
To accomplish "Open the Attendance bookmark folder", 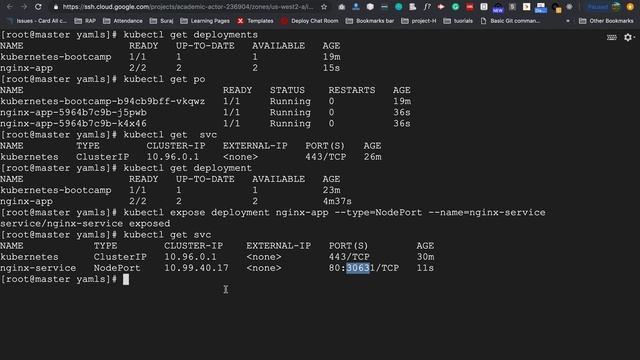I will [123, 21].
